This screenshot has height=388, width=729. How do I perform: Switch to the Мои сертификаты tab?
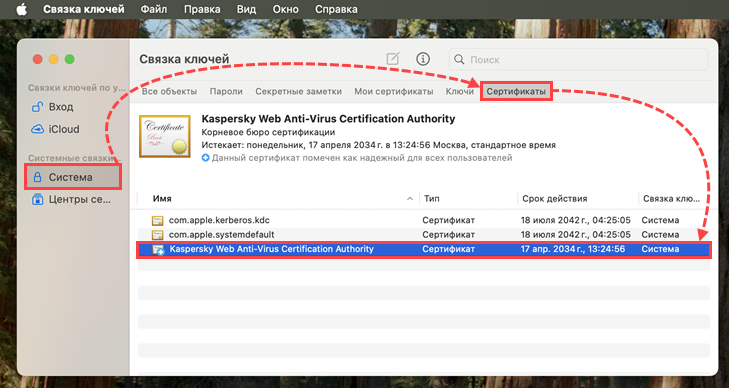394,92
